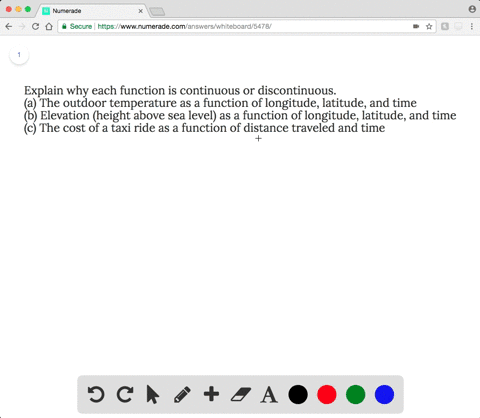Image resolution: width=480 pixels, height=418 pixels.
Task: Click the line "Explain why each function is continuous"
Action: pos(180,90)
